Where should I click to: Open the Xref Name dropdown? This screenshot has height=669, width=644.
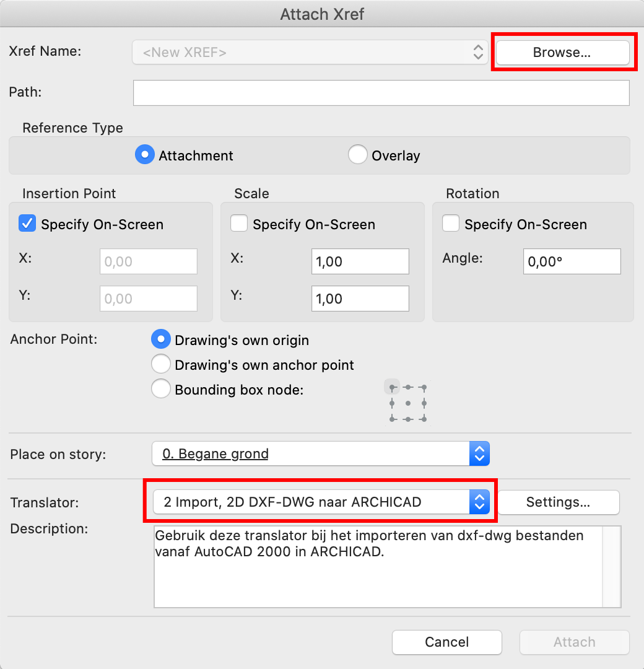310,53
